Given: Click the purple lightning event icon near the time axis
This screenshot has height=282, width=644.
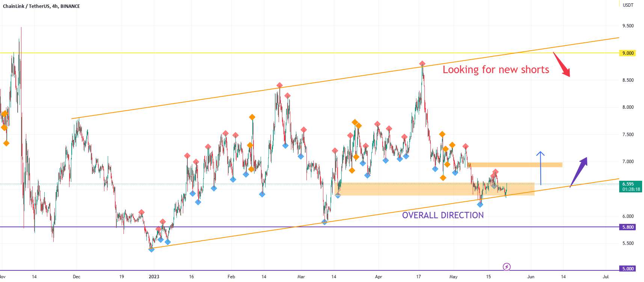Looking at the screenshot, I should [x=507, y=267].
